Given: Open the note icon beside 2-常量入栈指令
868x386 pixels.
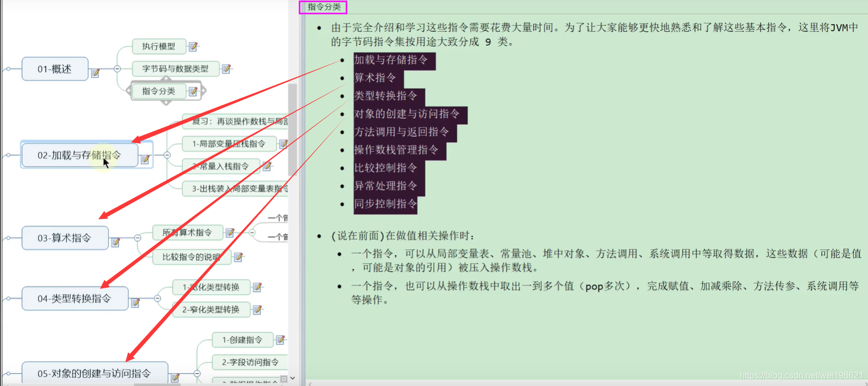Looking at the screenshot, I should 267,166.
